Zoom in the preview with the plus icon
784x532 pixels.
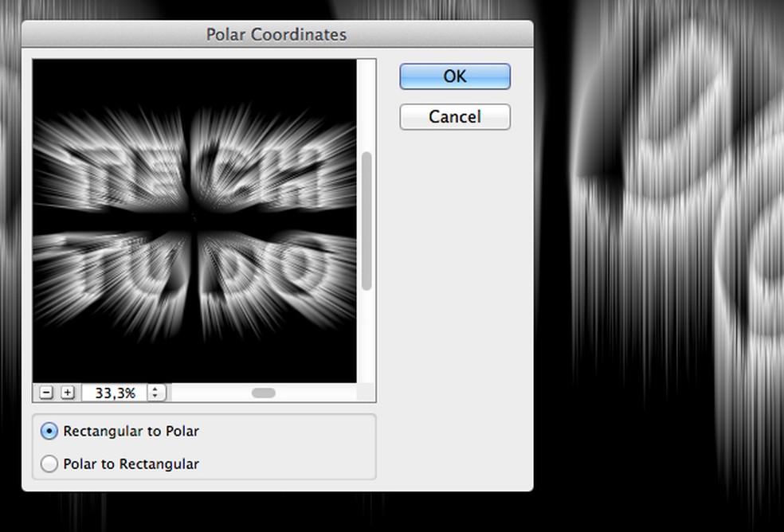point(68,393)
